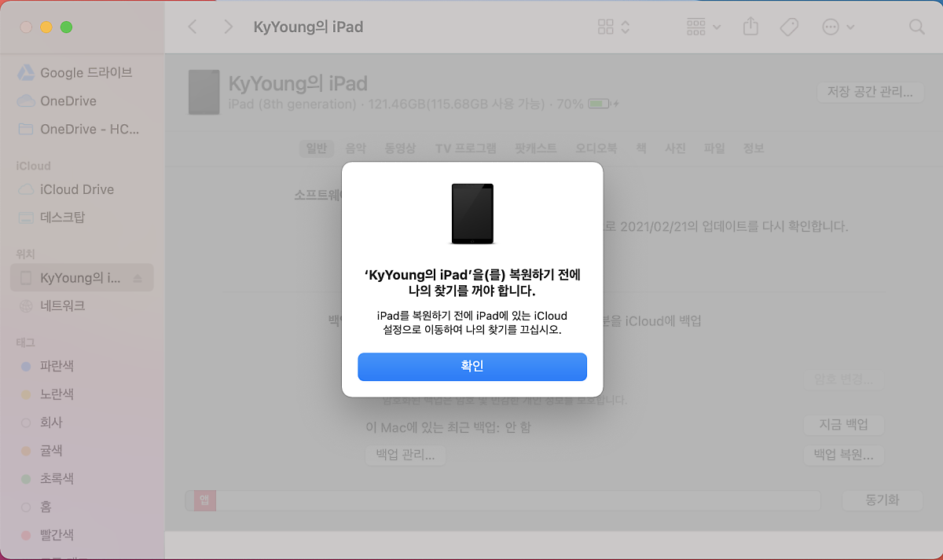The width and height of the screenshot is (943, 560).
Task: Go forward with the right chevron
Action: tap(229, 27)
